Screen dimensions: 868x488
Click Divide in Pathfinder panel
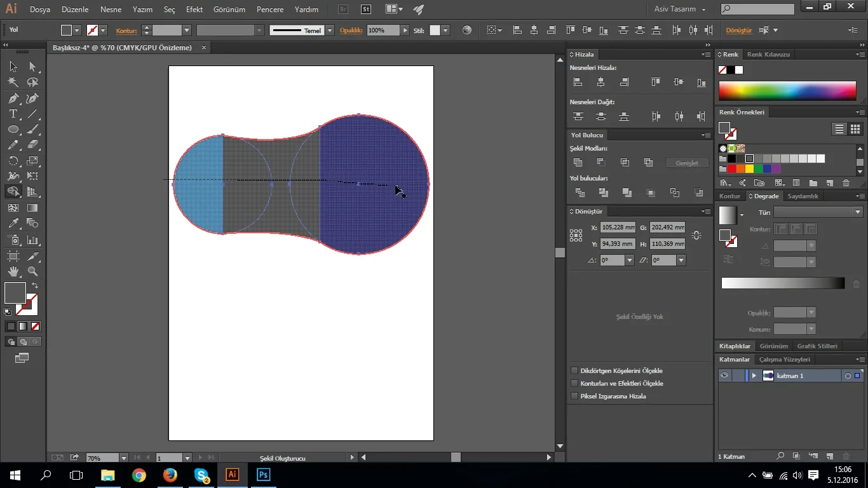pyautogui.click(x=580, y=193)
